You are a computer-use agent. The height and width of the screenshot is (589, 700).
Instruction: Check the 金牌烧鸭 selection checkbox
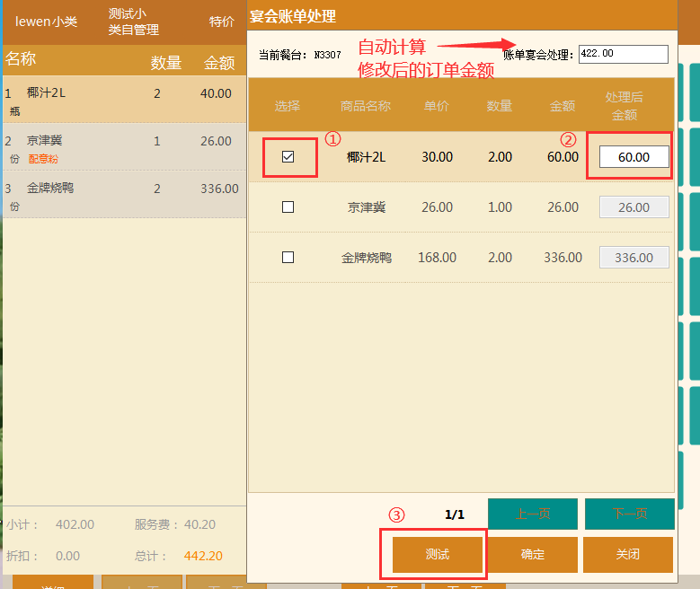tap(288, 257)
